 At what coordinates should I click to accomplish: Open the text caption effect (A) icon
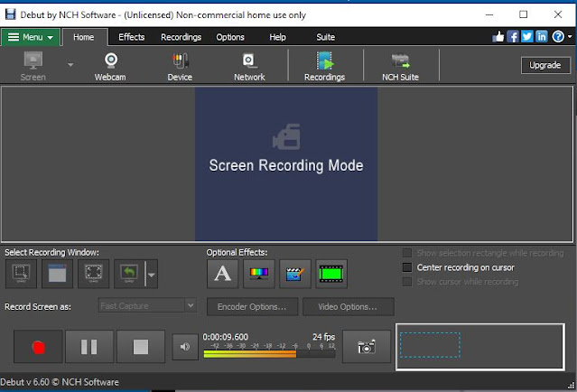click(223, 274)
